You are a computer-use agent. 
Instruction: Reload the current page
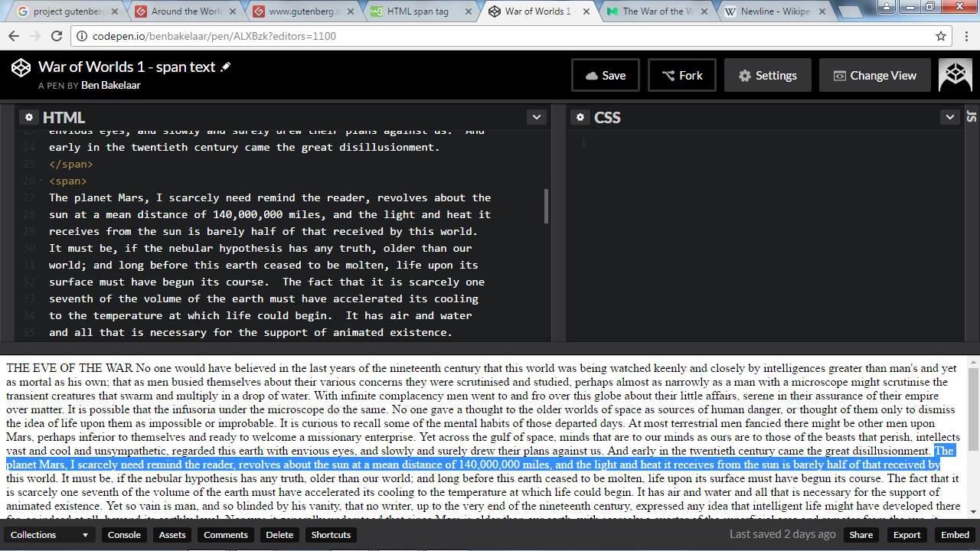(57, 36)
